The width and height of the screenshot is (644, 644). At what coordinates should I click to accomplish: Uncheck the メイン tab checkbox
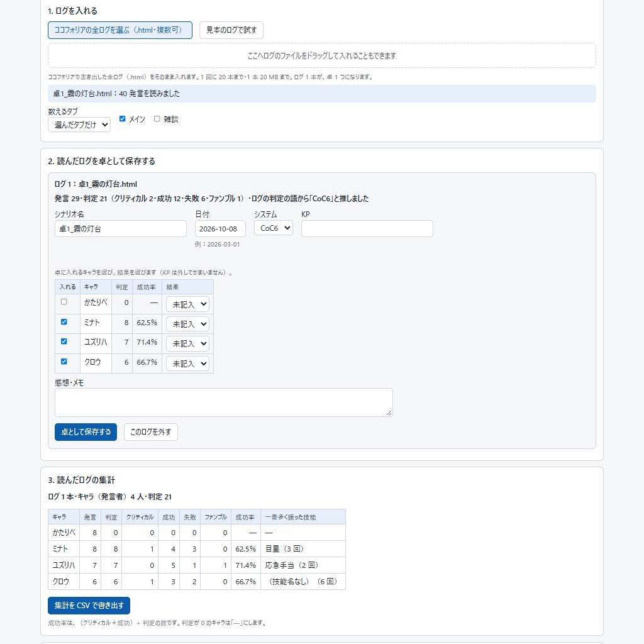[x=123, y=119]
